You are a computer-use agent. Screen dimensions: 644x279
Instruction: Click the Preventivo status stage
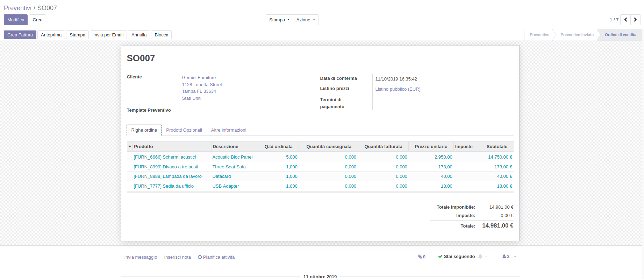(x=539, y=35)
